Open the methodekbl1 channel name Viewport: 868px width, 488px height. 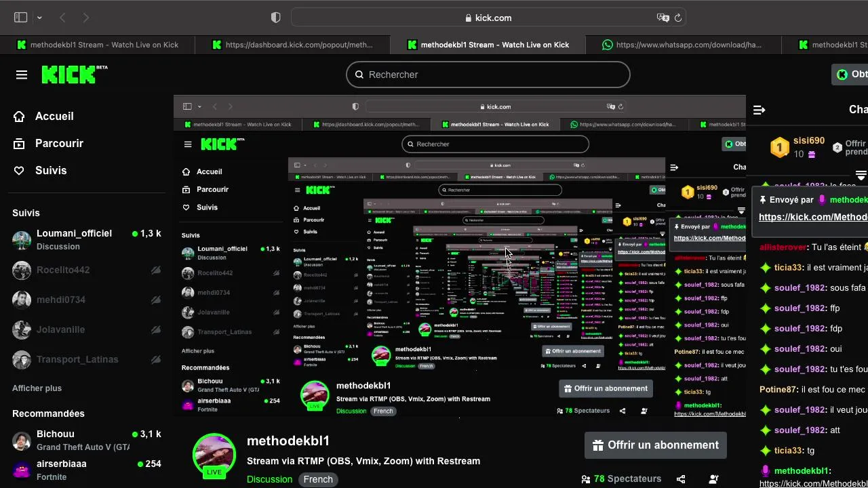(x=288, y=441)
